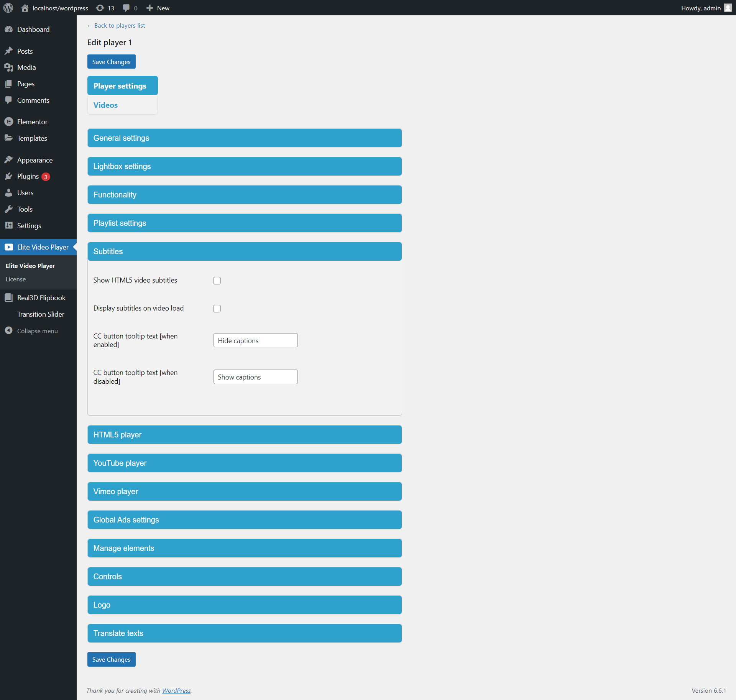Enable Show HTML5 video subtitles checkbox
The image size is (736, 700).
217,281
